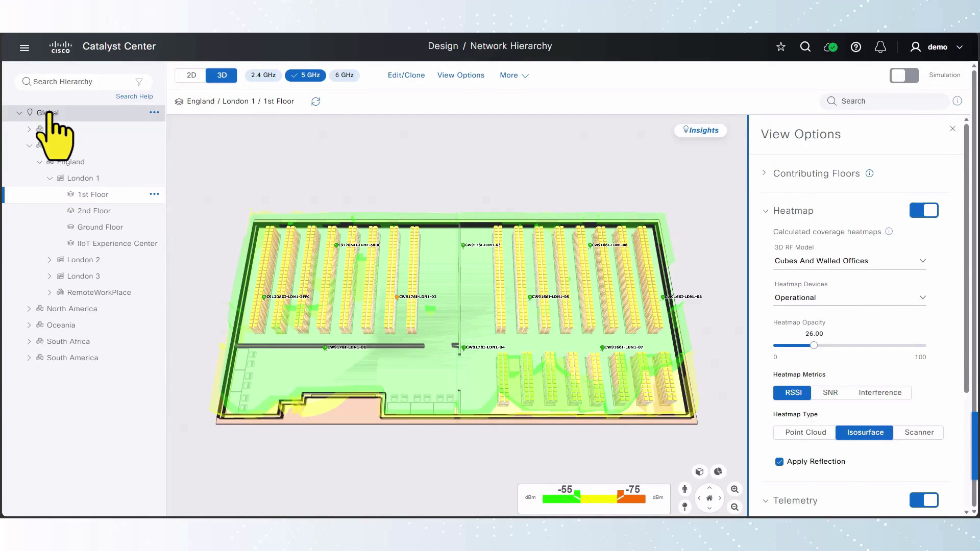Click the favorites star icon
The width and height of the screenshot is (980, 551).
(780, 47)
